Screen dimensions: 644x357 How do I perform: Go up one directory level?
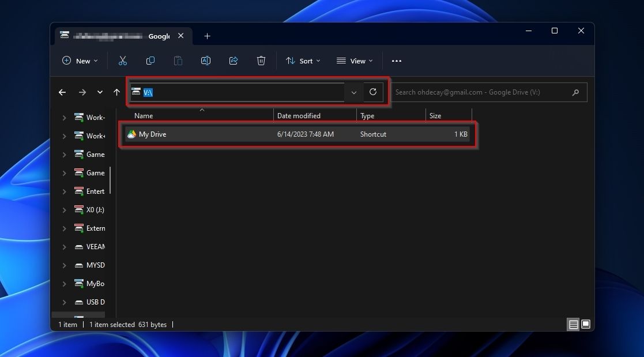pyautogui.click(x=117, y=92)
